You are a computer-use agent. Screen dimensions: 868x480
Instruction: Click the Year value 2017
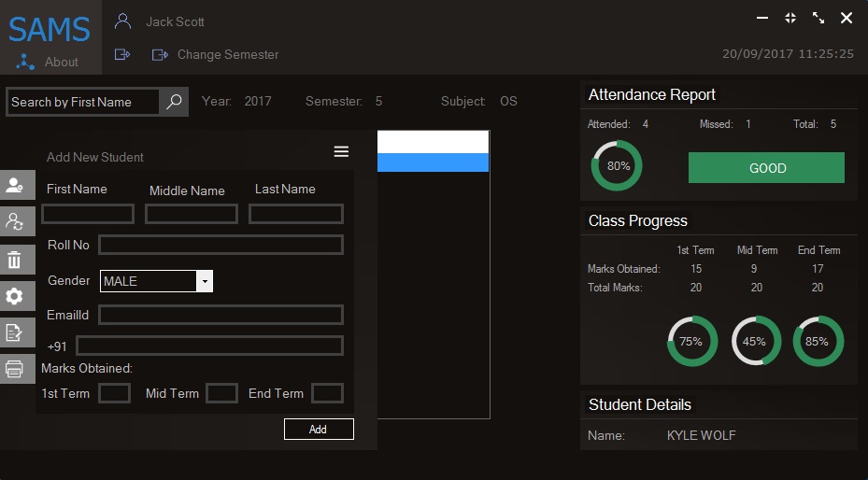tap(258, 101)
